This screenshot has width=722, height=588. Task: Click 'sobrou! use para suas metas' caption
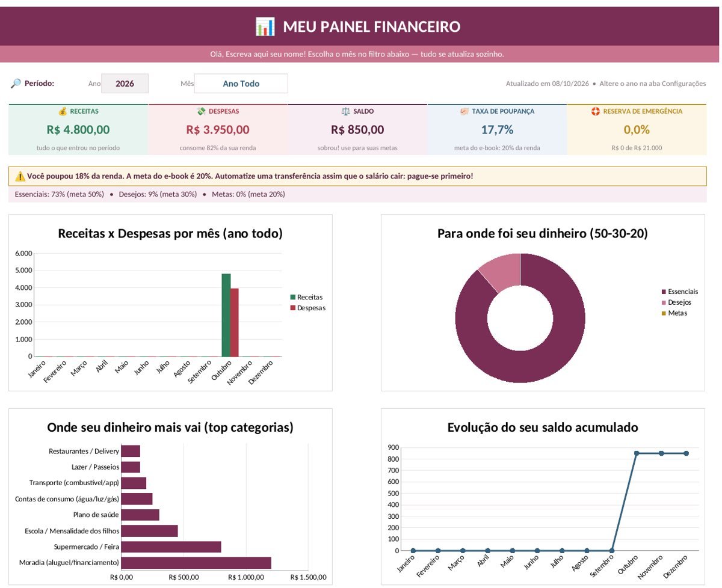click(x=357, y=148)
